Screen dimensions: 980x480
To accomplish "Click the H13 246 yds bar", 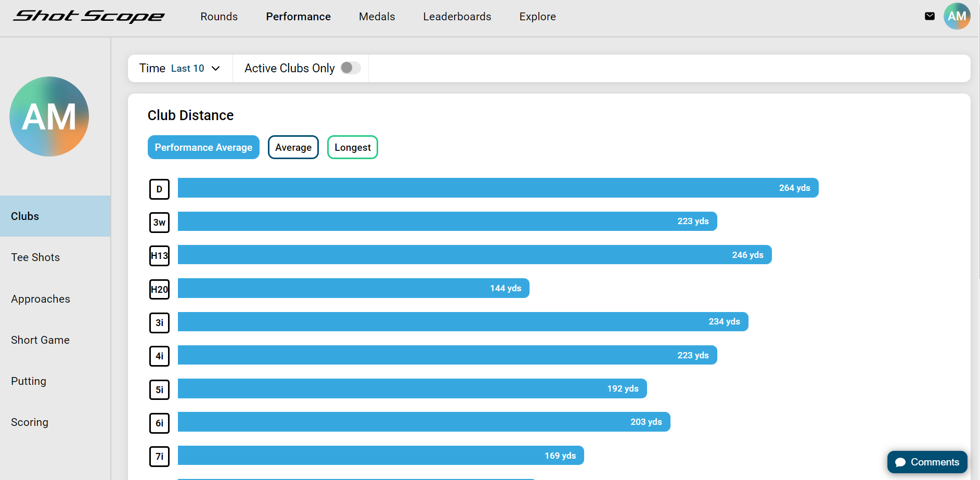I will (475, 255).
